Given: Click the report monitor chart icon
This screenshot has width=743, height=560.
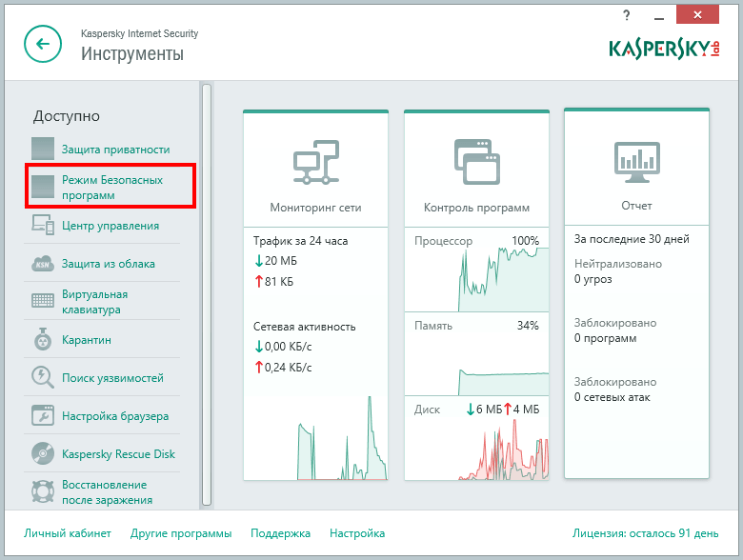Looking at the screenshot, I should (x=637, y=162).
